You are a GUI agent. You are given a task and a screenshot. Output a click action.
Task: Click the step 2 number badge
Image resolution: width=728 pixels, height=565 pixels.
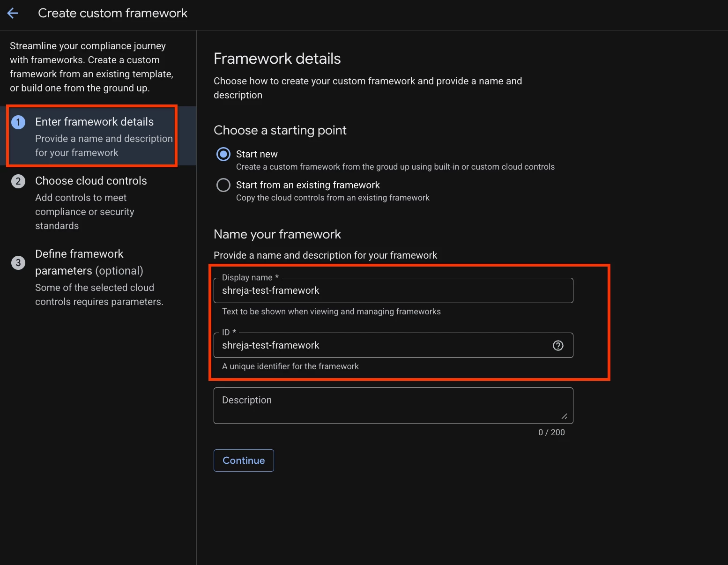[x=18, y=181]
